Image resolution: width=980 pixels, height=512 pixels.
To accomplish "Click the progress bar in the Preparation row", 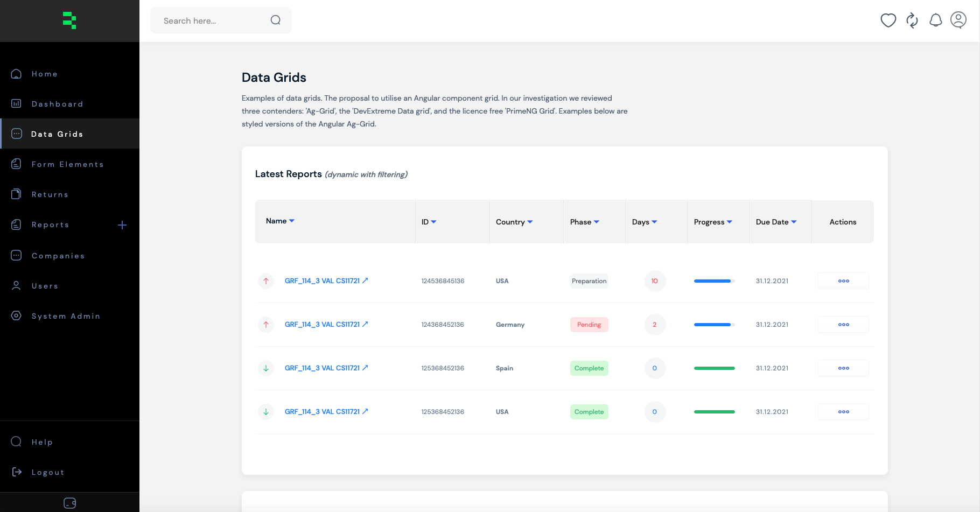I will click(x=715, y=281).
